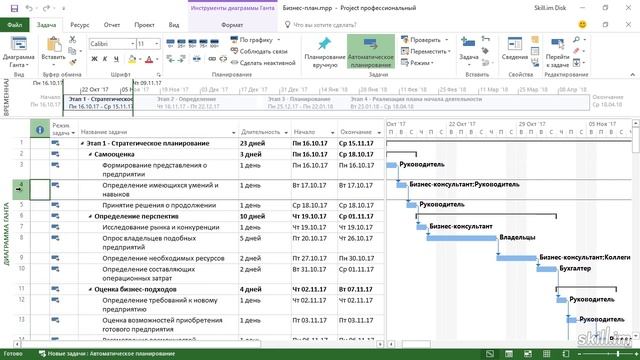Image resolution: width=640 pixels, height=360 pixels.
Task: Open the Переместить menu button
Action: click(x=426, y=51)
